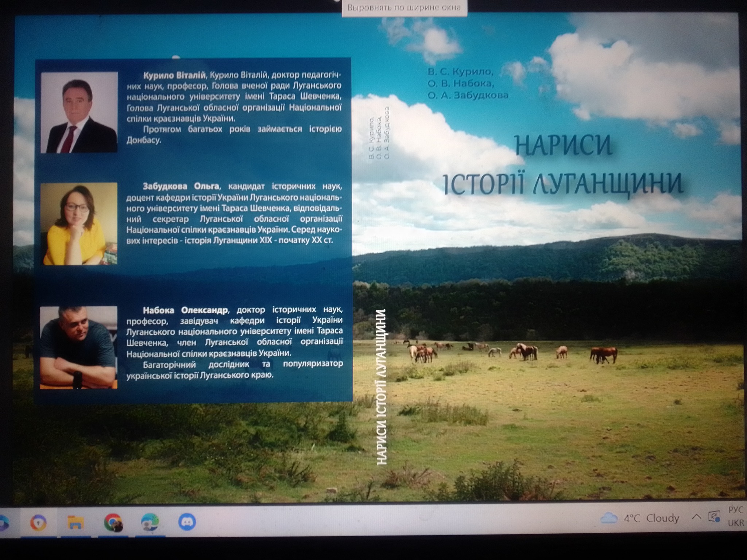
Task: Click 'Багаторічний дослідник' in third bio
Action: [x=196, y=364]
